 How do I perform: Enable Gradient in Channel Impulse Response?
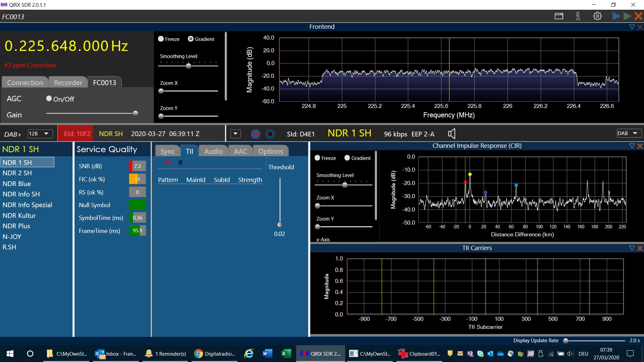(347, 158)
